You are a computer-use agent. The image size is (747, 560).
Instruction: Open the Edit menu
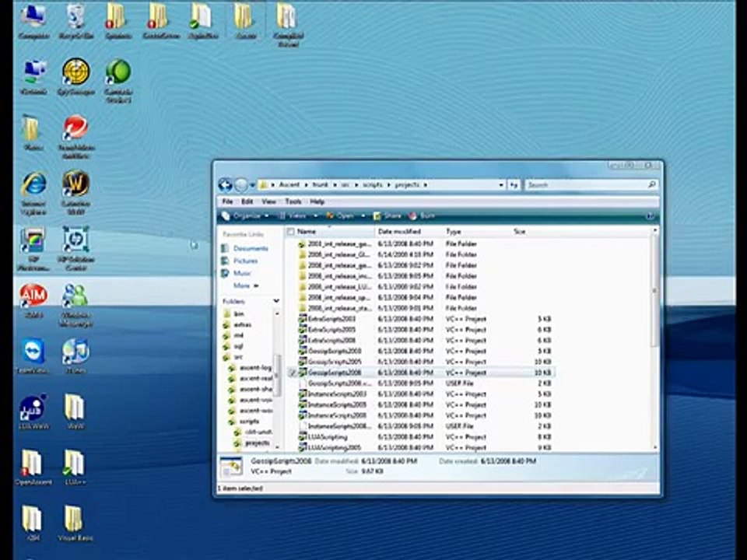(247, 201)
